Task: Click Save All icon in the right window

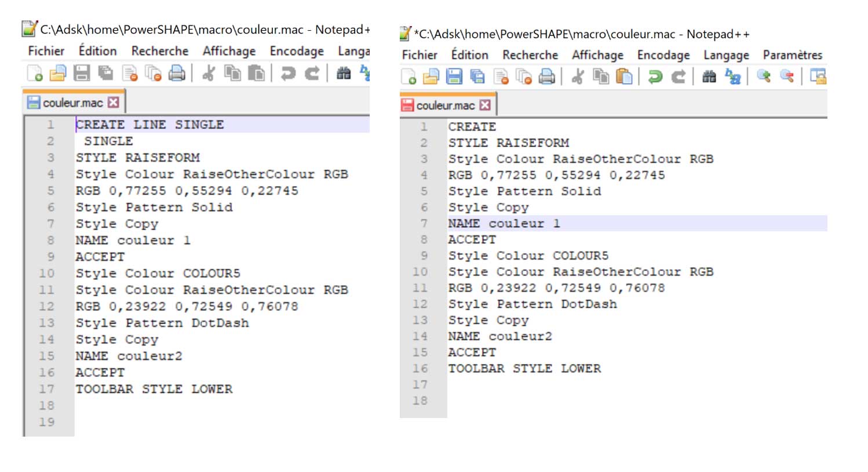Action: (477, 77)
